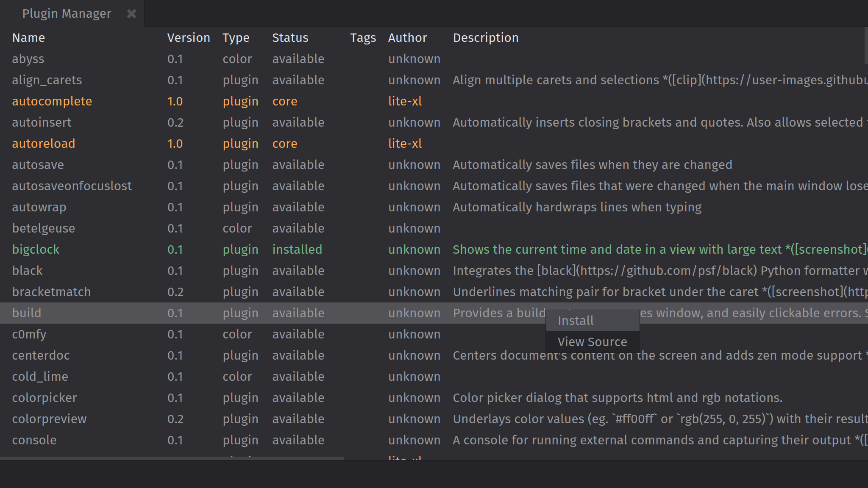Screen dimensions: 868x488
Task: Click the colorpicker description text
Action: click(x=618, y=398)
